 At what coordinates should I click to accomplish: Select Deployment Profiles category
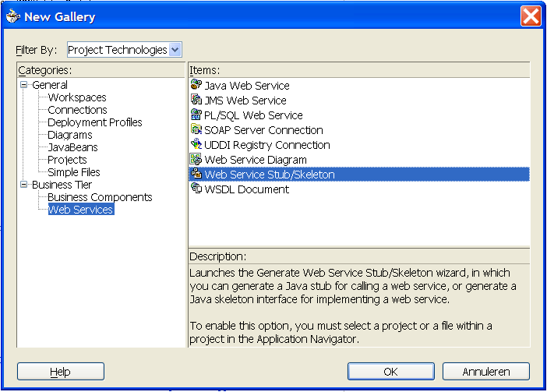[95, 122]
